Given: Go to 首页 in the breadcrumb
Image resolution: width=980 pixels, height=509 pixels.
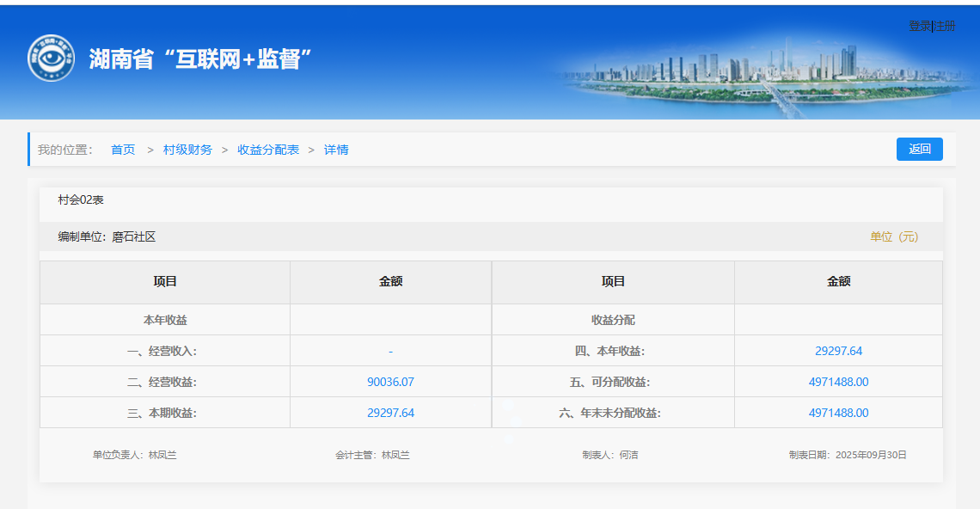Looking at the screenshot, I should click(x=123, y=150).
